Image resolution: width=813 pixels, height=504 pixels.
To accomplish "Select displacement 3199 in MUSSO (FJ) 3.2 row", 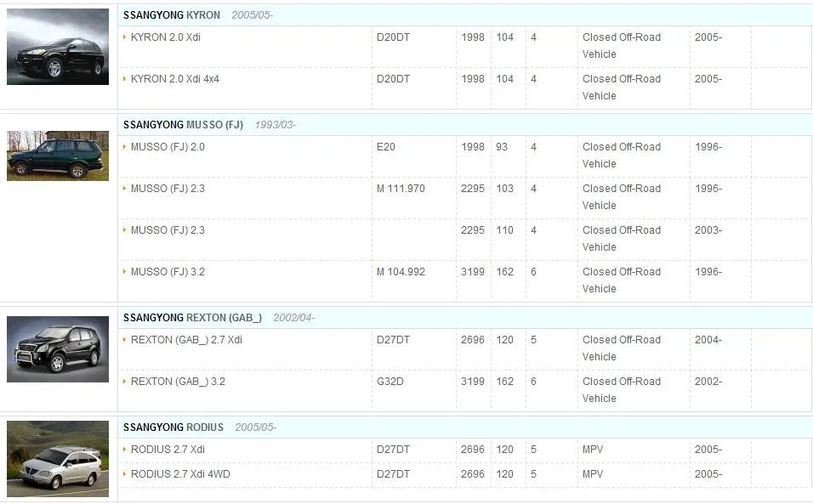I will pos(473,272).
